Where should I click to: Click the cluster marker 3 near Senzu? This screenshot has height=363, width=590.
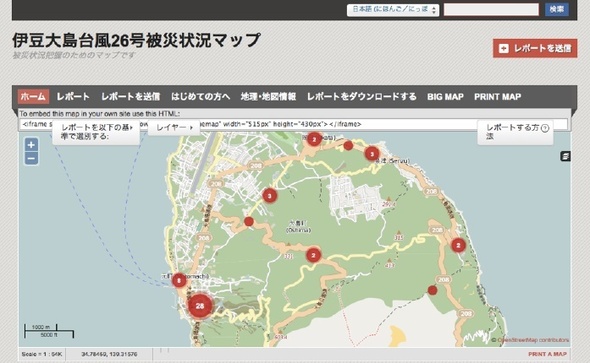pyautogui.click(x=372, y=154)
